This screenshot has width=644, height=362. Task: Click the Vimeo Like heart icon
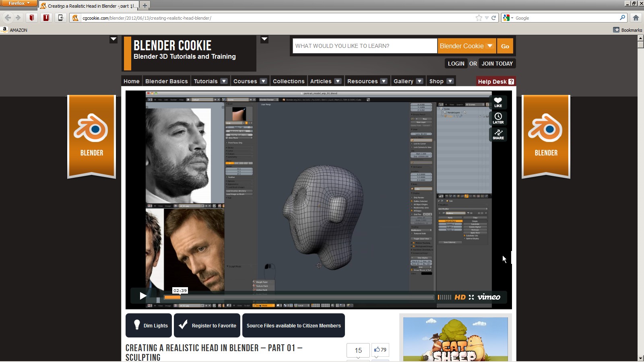[498, 102]
